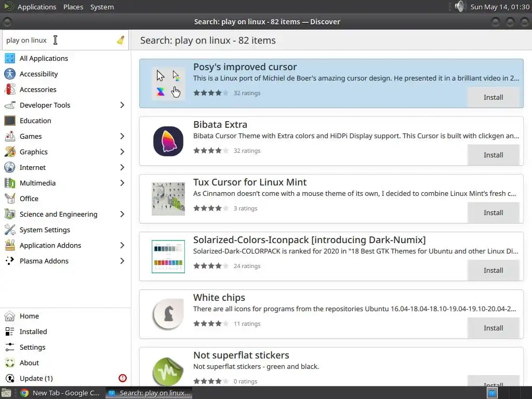Install Bibata Extra

point(494,155)
